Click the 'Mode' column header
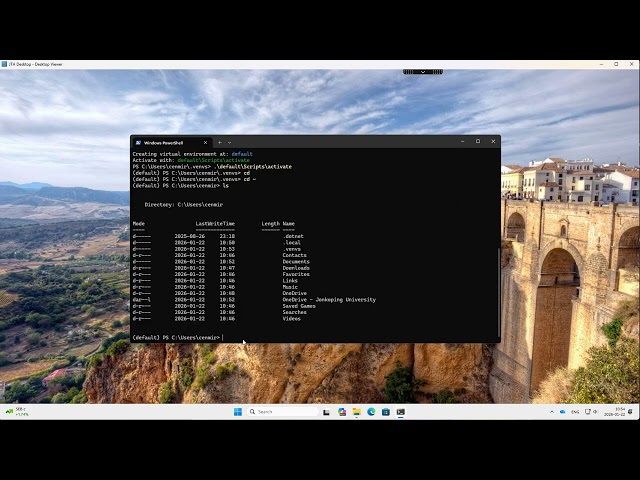Image resolution: width=640 pixels, height=480 pixels. point(139,224)
